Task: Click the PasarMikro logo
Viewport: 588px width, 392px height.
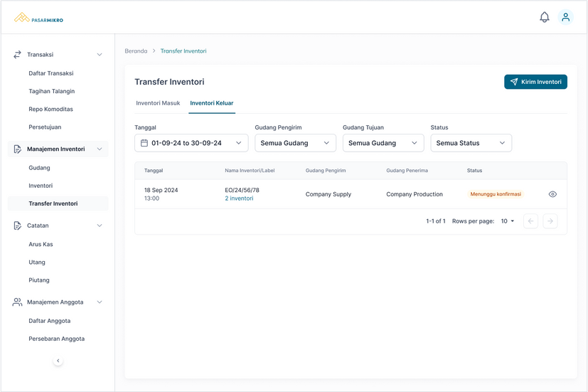Action: (x=39, y=18)
